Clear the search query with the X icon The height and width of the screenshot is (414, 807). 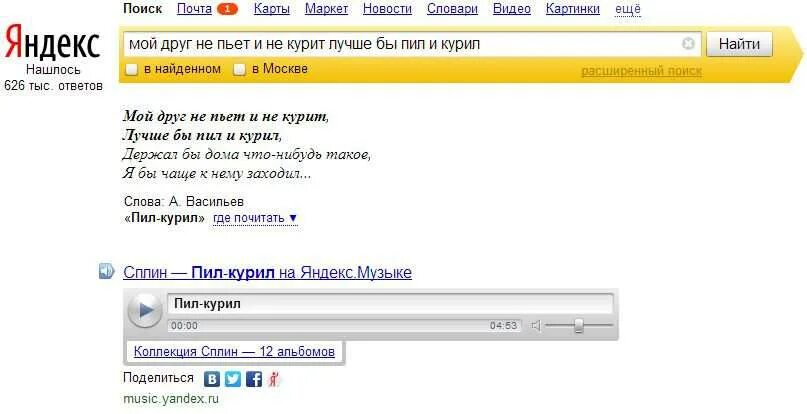coord(688,44)
